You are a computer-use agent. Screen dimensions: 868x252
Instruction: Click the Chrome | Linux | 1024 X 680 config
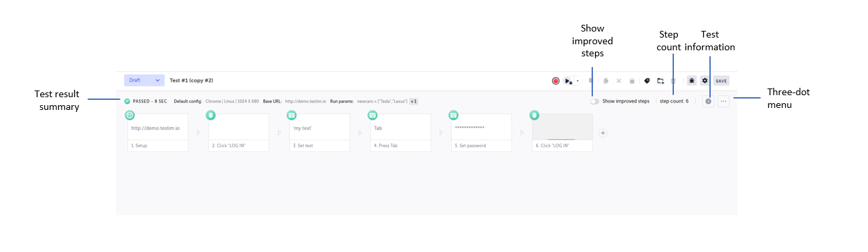click(232, 101)
